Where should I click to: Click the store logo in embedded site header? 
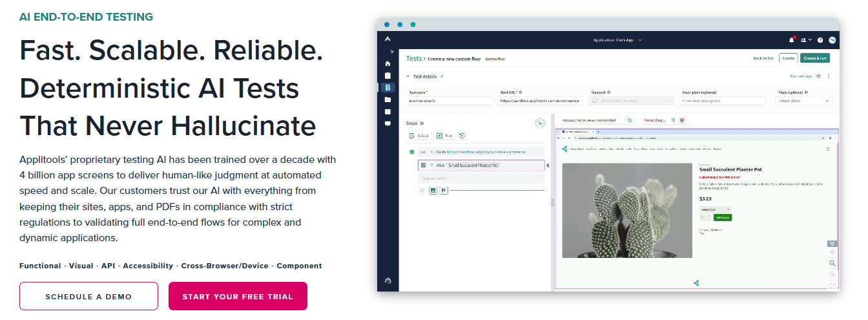(564, 149)
